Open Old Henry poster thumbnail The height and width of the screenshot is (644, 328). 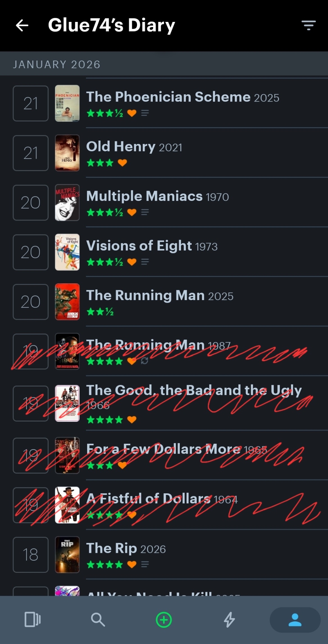pos(67,153)
